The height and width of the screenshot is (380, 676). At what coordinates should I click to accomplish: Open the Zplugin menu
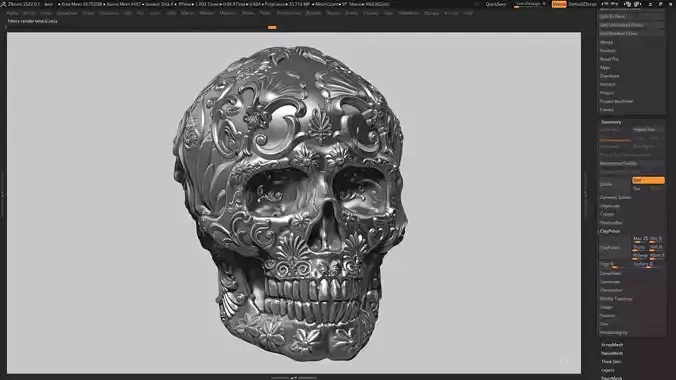(432, 13)
